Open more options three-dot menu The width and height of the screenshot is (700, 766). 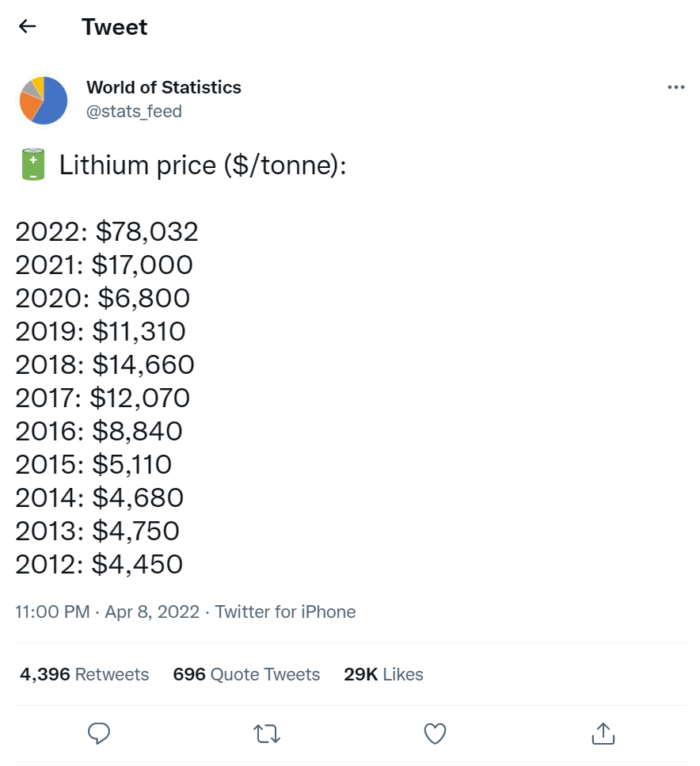tap(675, 88)
